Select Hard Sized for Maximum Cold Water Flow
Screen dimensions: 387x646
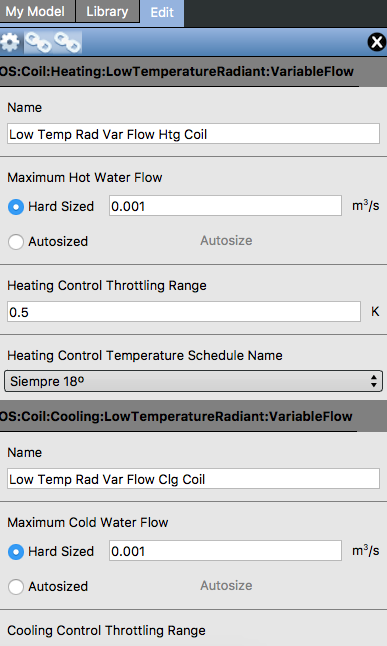(16, 552)
